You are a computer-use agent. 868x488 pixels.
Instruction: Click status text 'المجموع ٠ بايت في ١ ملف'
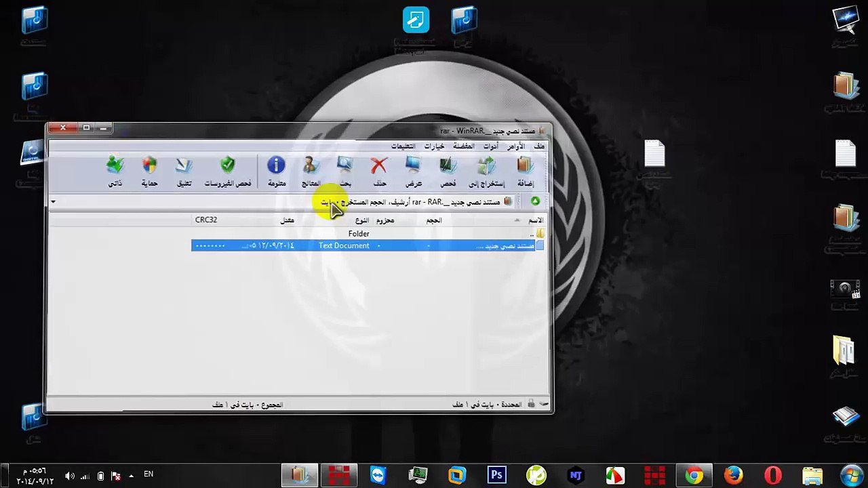pos(248,405)
